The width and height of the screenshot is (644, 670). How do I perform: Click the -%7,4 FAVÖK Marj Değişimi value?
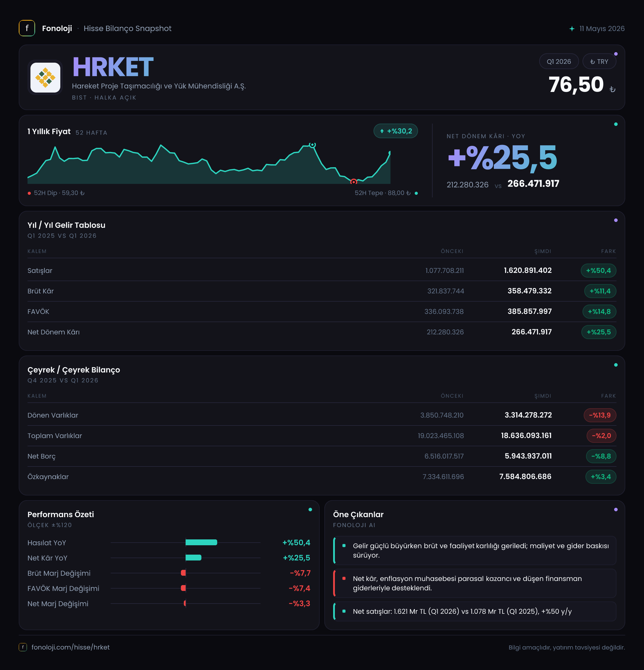click(300, 588)
